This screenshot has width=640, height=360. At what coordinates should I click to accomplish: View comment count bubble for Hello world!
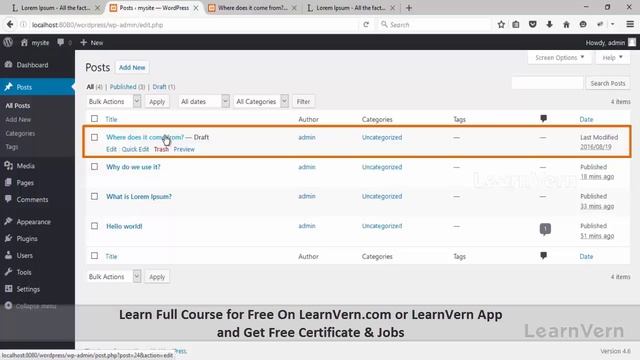[545, 229]
